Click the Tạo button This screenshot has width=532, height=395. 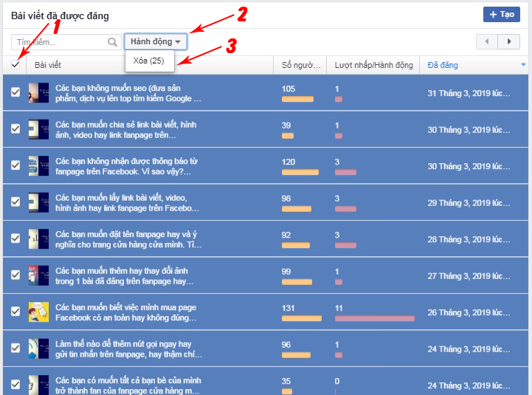click(x=502, y=14)
